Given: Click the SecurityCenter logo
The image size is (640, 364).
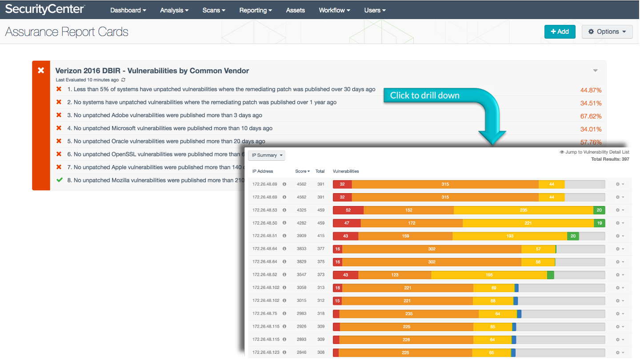Looking at the screenshot, I should click(x=45, y=9).
